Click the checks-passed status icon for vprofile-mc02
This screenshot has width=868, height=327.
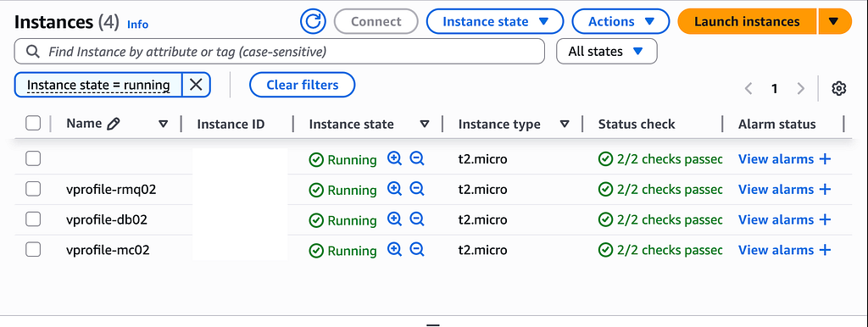tap(605, 250)
